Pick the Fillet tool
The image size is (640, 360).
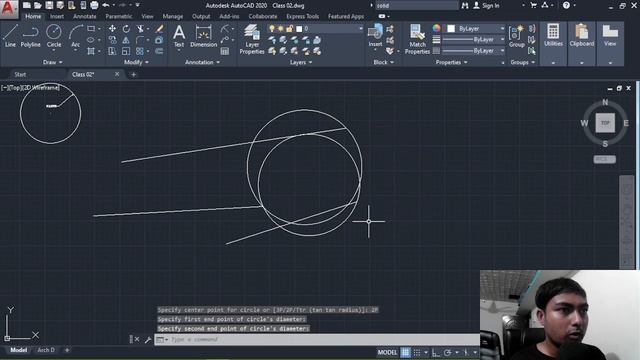tap(140, 40)
